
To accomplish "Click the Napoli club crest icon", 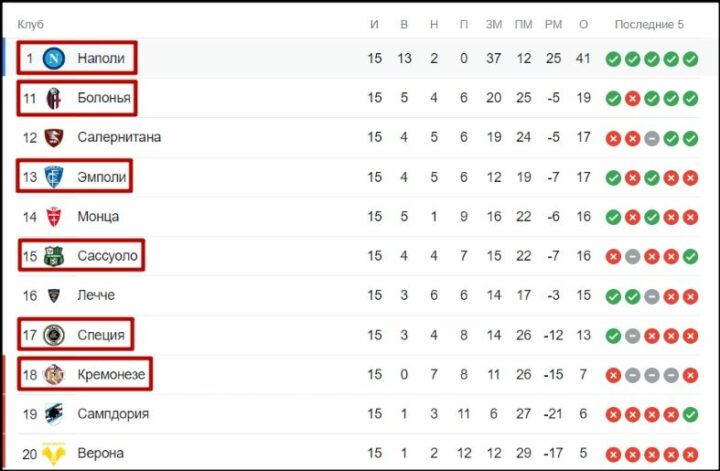I will (x=53, y=59).
